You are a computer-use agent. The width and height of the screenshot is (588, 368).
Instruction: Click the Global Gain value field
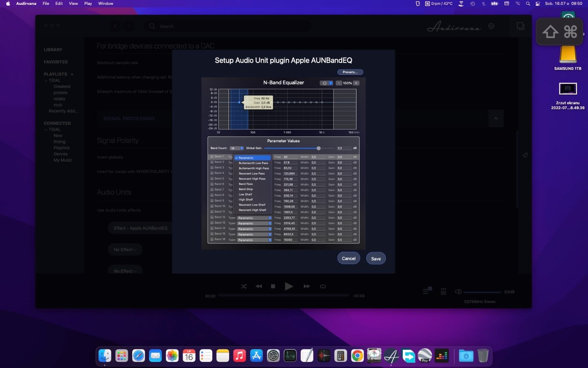344,148
